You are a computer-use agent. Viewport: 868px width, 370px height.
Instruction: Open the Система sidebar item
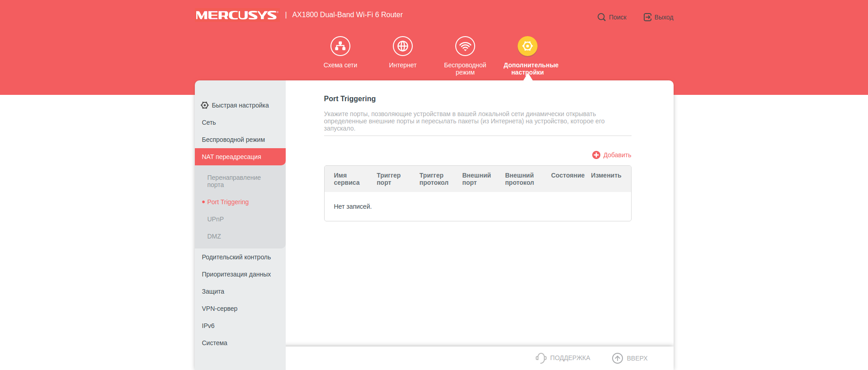point(214,343)
